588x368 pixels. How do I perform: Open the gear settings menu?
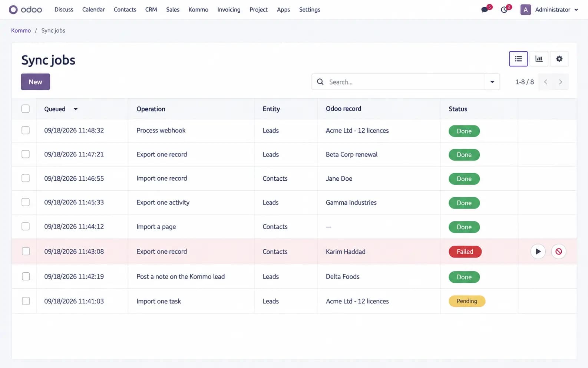(559, 59)
